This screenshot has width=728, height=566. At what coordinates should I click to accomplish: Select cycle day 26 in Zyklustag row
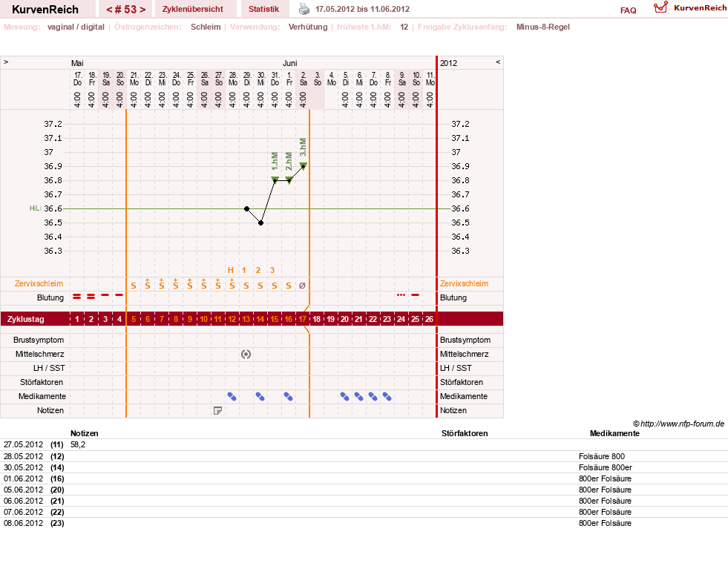(430, 319)
